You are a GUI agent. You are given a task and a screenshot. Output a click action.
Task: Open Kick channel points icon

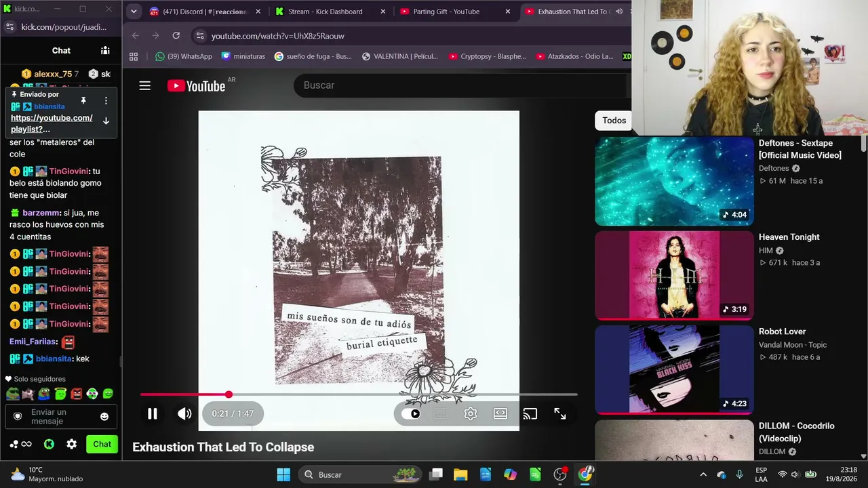(x=20, y=444)
